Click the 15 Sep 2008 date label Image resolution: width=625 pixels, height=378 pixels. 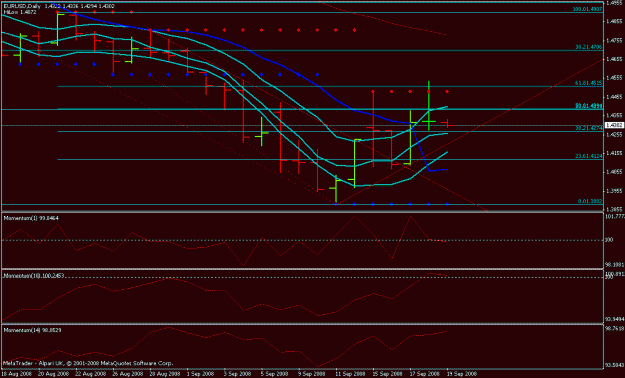click(x=387, y=374)
